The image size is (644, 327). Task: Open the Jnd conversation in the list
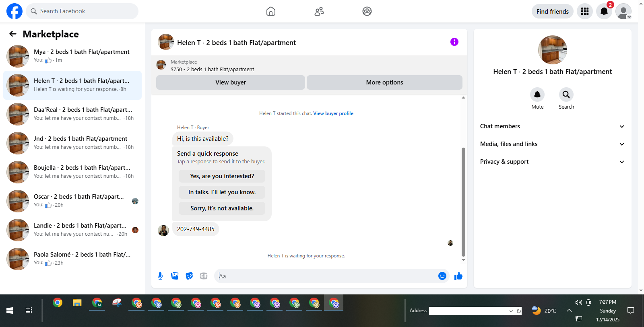point(72,143)
